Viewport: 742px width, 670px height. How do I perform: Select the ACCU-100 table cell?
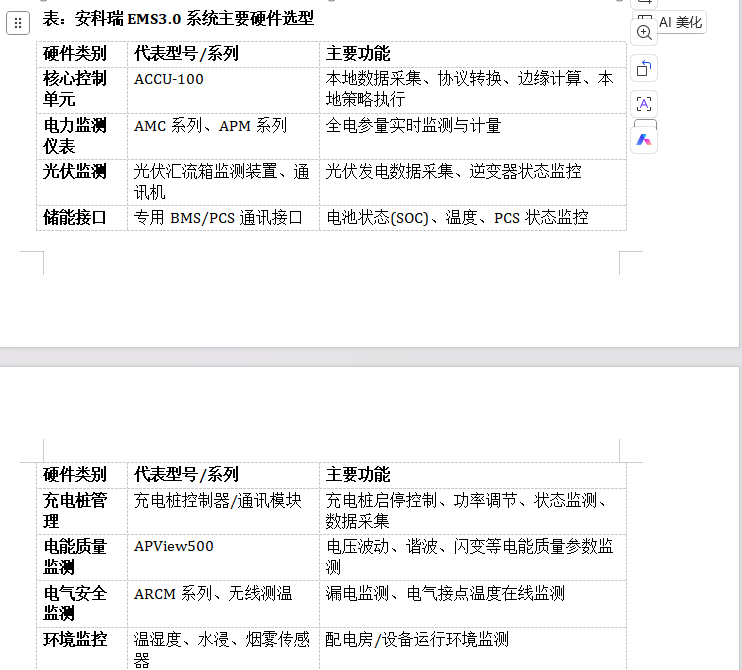coord(169,79)
